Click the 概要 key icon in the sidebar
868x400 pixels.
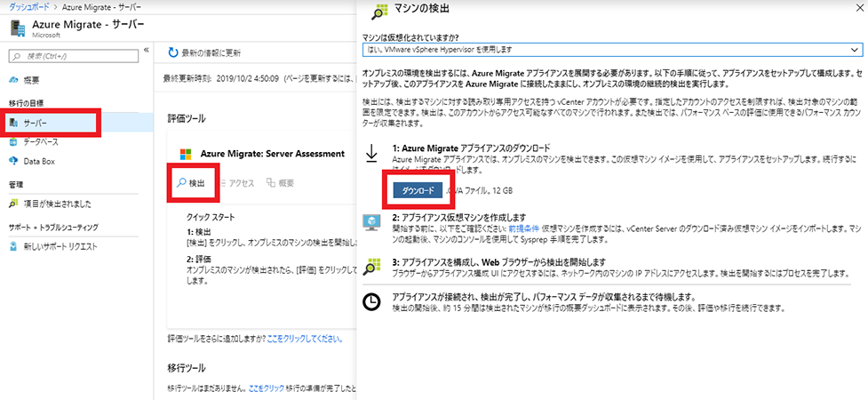click(13, 80)
